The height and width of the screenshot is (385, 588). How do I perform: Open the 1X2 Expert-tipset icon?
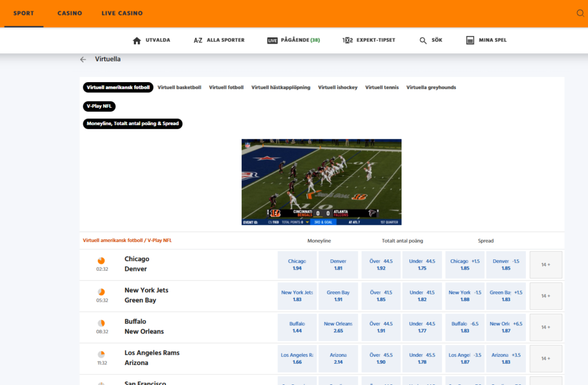tap(347, 40)
